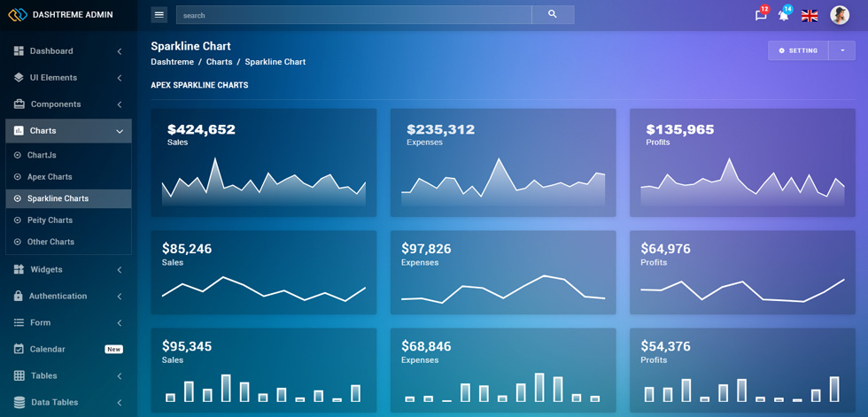This screenshot has height=417, width=868.
Task: Click the $235,312 Expenses area sparkline chart
Action: [503, 182]
